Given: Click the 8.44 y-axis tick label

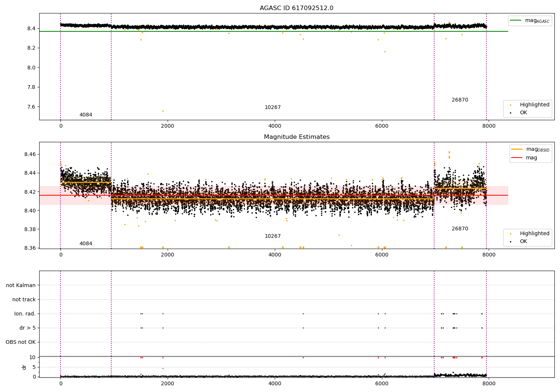Looking at the screenshot, I should 30,173.
